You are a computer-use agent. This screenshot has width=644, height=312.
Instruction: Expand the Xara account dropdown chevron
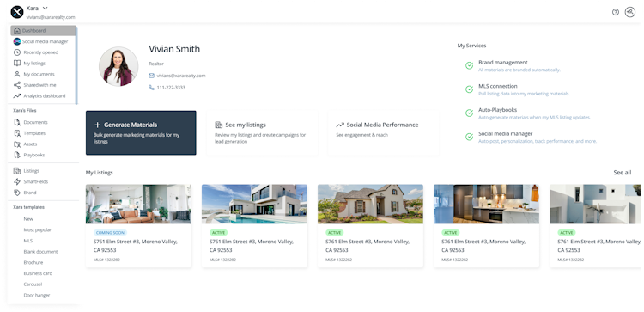point(46,9)
